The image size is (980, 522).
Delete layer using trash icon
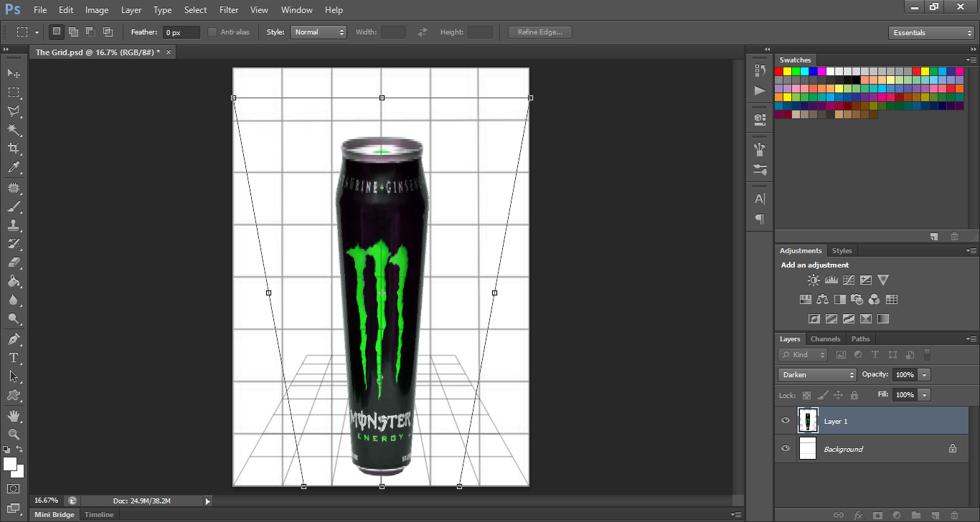tap(953, 515)
